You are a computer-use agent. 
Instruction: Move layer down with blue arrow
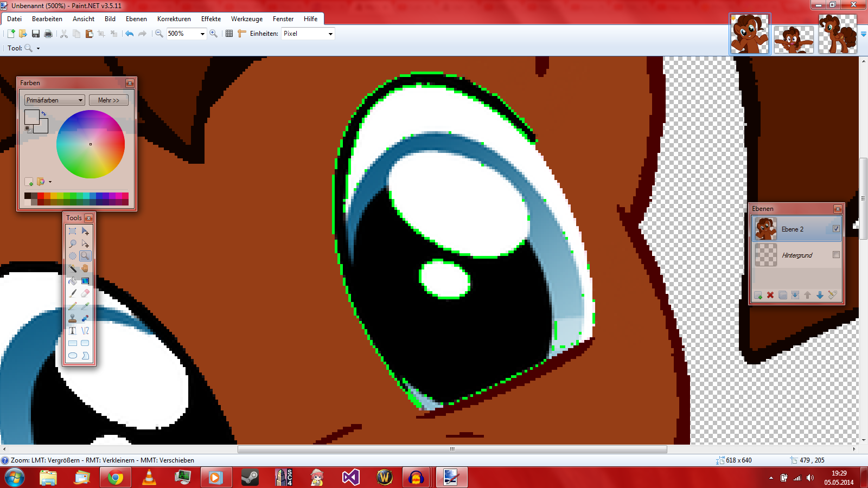820,295
